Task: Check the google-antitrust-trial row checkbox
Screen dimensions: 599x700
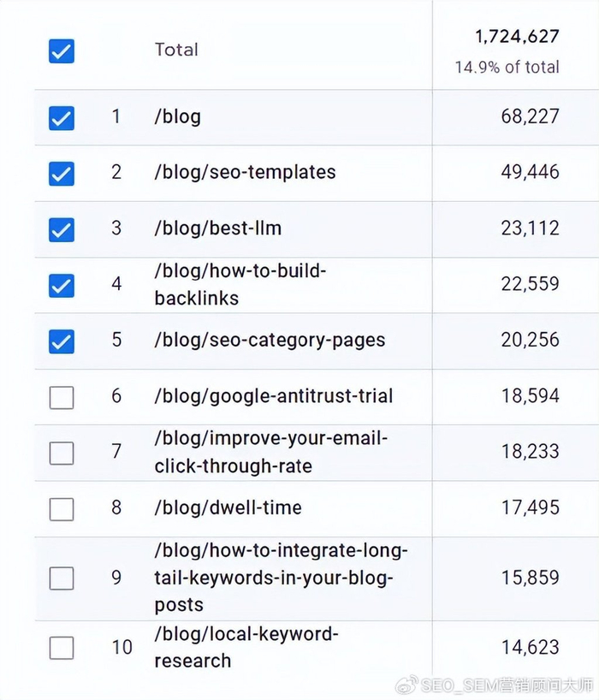Action: [x=62, y=397]
